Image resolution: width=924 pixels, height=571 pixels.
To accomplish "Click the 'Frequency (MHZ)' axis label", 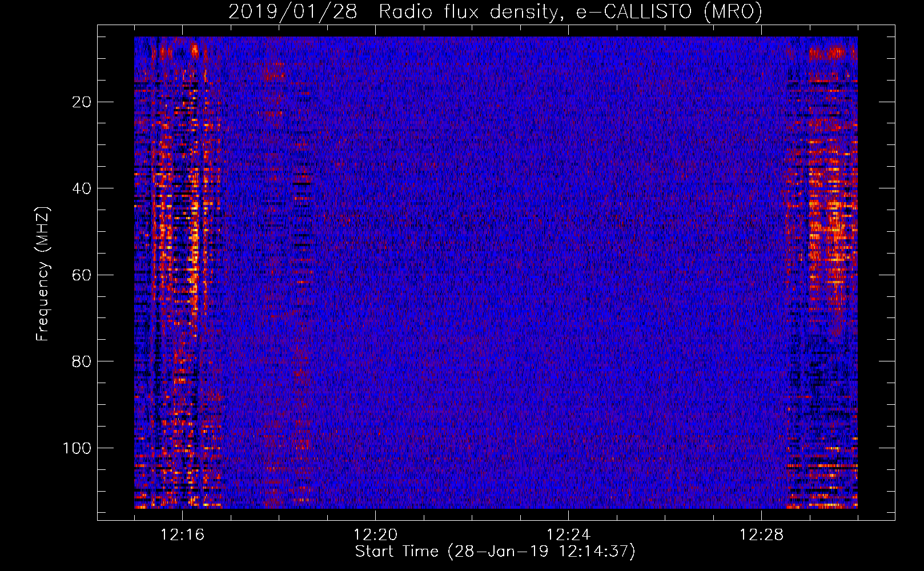I will point(43,274).
